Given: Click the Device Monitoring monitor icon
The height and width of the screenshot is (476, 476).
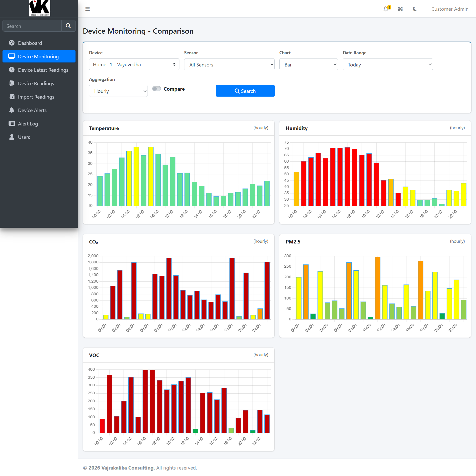Looking at the screenshot, I should [12, 56].
